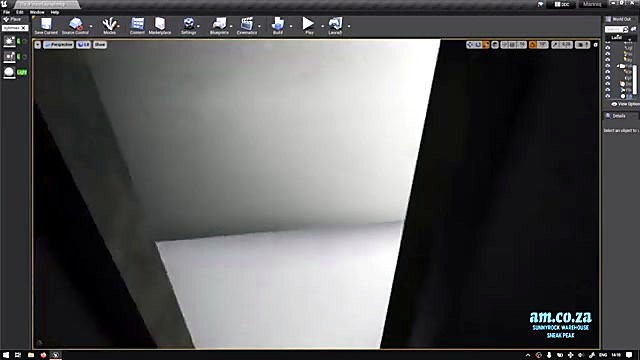This screenshot has width=640, height=360.
Task: Open the rotation snap angle value
Action: click(543, 45)
